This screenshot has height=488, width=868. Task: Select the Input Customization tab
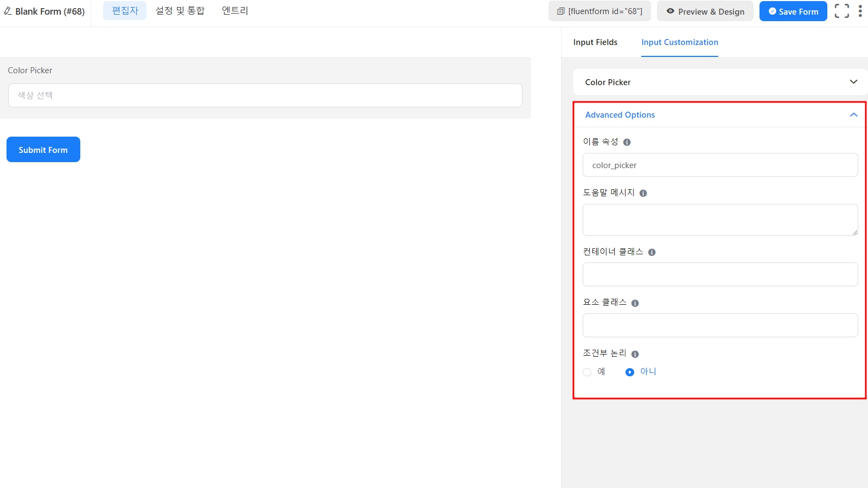(x=680, y=42)
